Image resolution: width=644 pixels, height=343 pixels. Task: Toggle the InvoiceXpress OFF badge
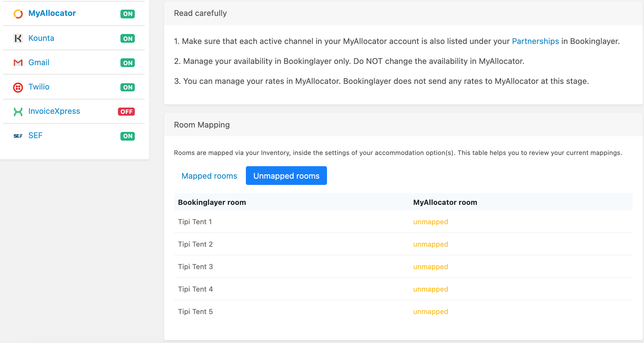[126, 112]
